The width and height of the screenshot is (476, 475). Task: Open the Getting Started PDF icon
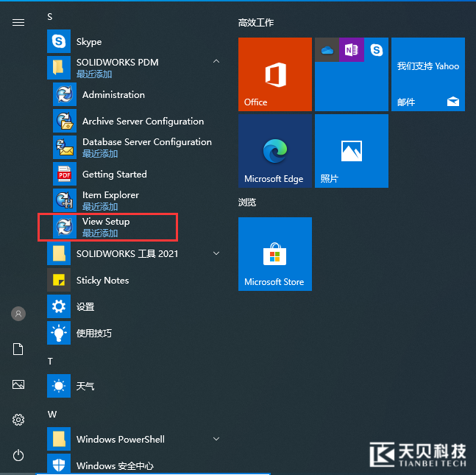(65, 174)
